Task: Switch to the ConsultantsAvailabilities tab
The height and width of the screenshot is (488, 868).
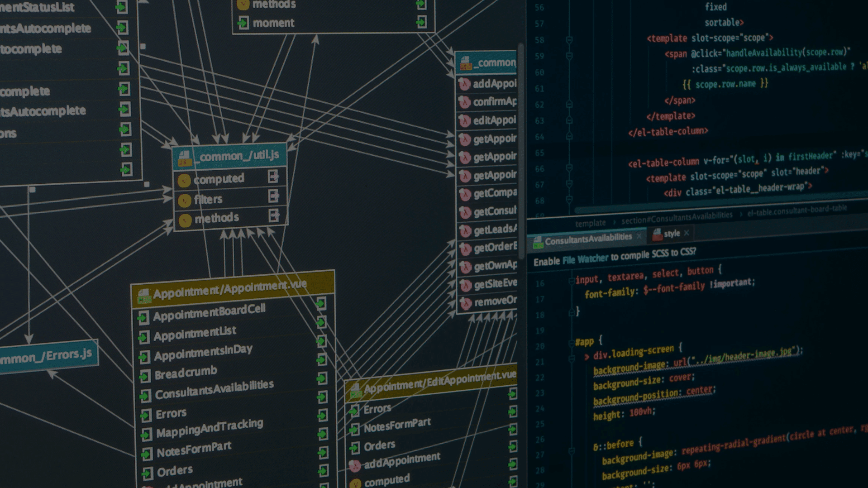Action: point(587,239)
